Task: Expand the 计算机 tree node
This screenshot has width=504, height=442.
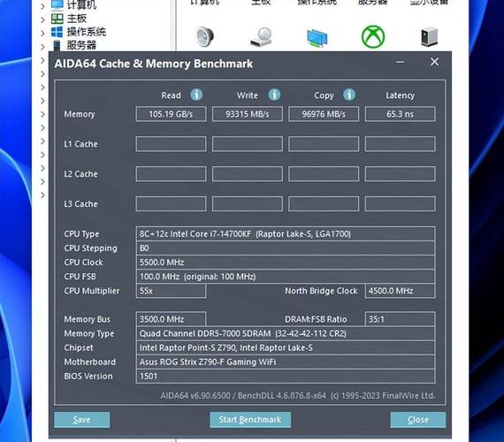Action: pyautogui.click(x=42, y=6)
